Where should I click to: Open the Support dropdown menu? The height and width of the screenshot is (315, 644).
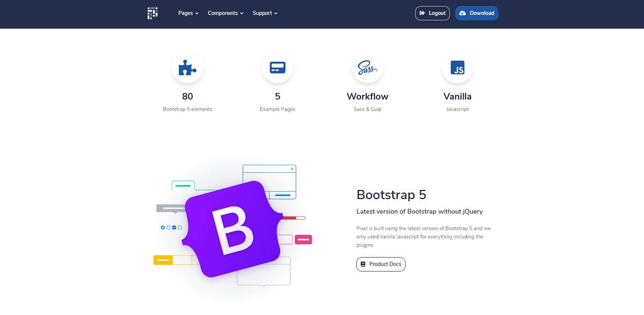tap(265, 13)
